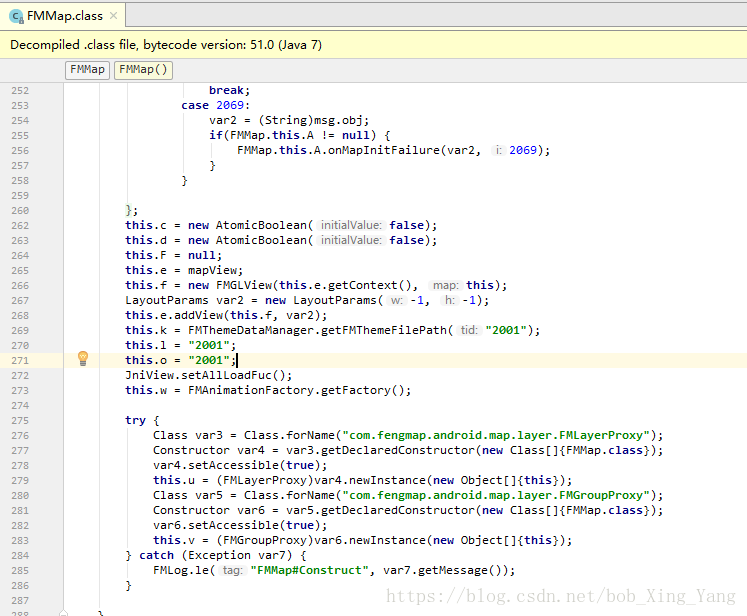
Task: Click the lightbulb quick-fix icon on line 271
Action: (x=83, y=359)
